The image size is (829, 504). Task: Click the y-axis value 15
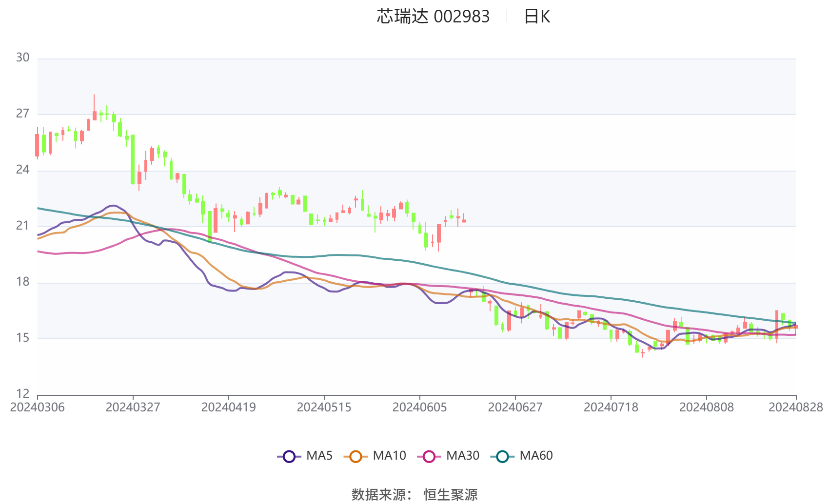pos(22,338)
